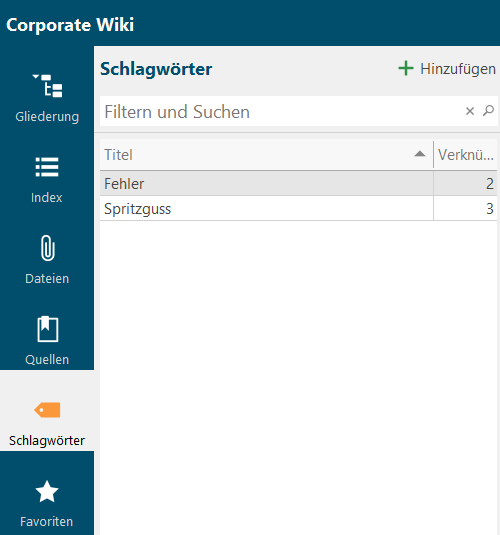Click the magnifier search icon

488,111
